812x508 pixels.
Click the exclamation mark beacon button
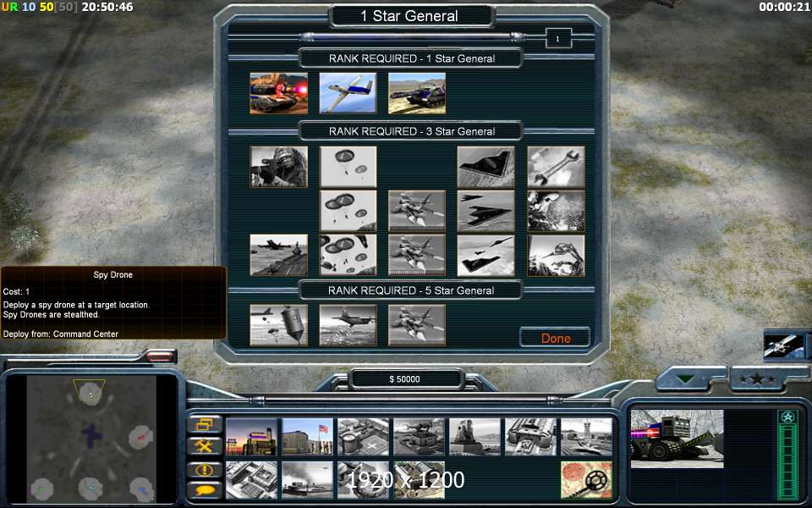[205, 470]
